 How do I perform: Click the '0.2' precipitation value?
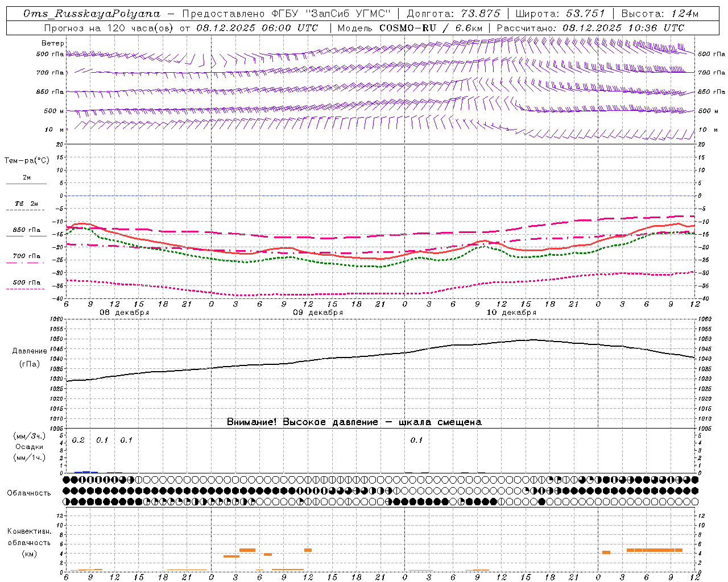[x=78, y=440]
